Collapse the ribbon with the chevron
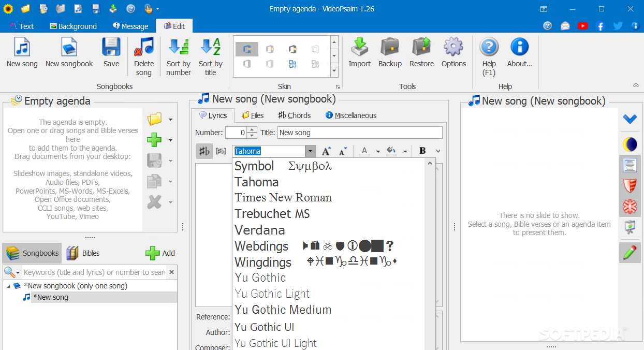 tap(635, 85)
